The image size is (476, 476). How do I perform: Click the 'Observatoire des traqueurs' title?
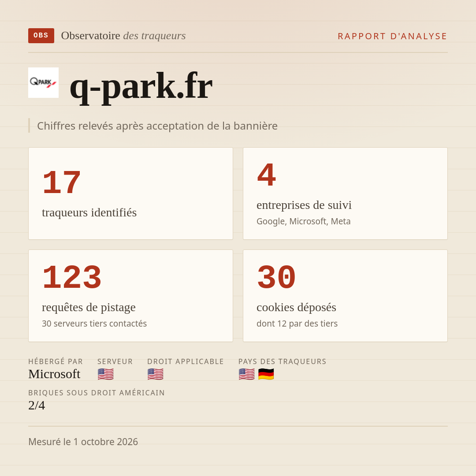(123, 36)
